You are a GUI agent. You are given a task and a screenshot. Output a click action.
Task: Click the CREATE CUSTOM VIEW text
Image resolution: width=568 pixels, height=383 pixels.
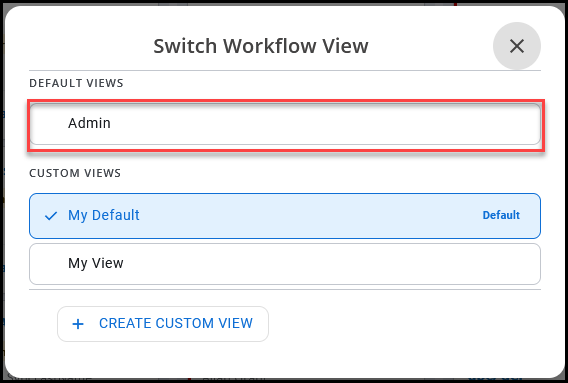(x=176, y=324)
